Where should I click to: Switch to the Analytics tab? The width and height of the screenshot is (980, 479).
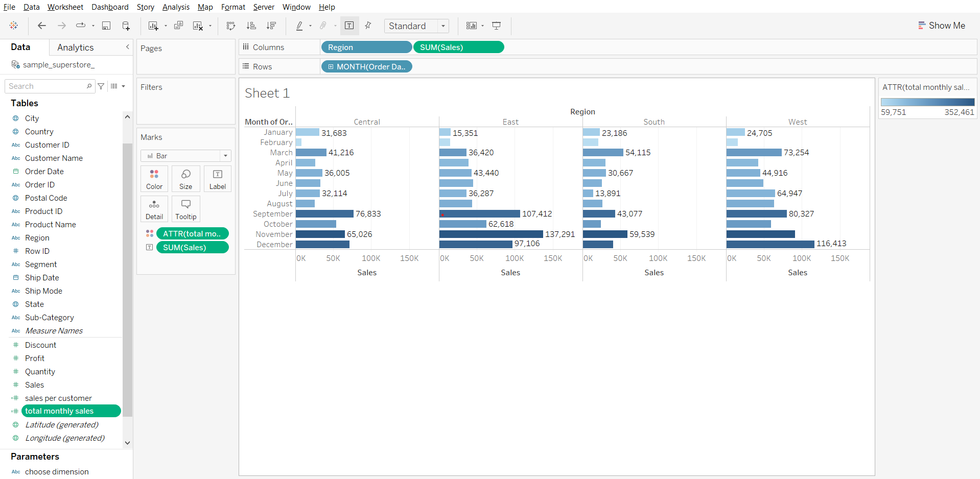(x=75, y=47)
